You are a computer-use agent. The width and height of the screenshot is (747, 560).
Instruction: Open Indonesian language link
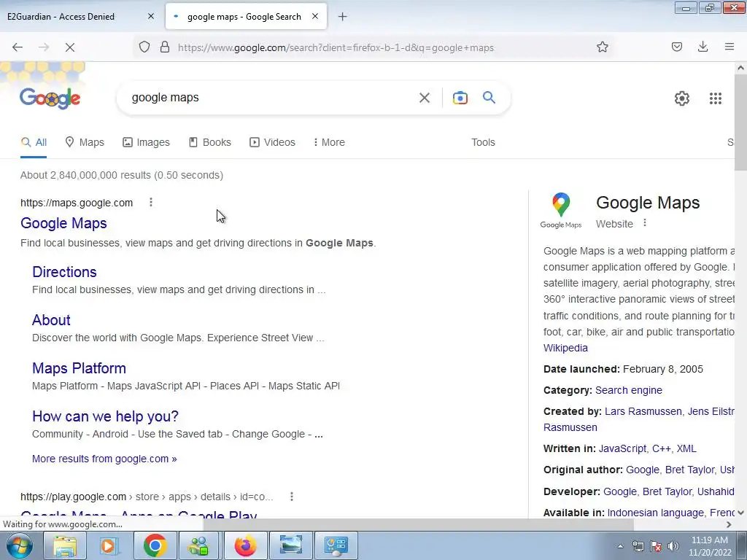pos(656,513)
